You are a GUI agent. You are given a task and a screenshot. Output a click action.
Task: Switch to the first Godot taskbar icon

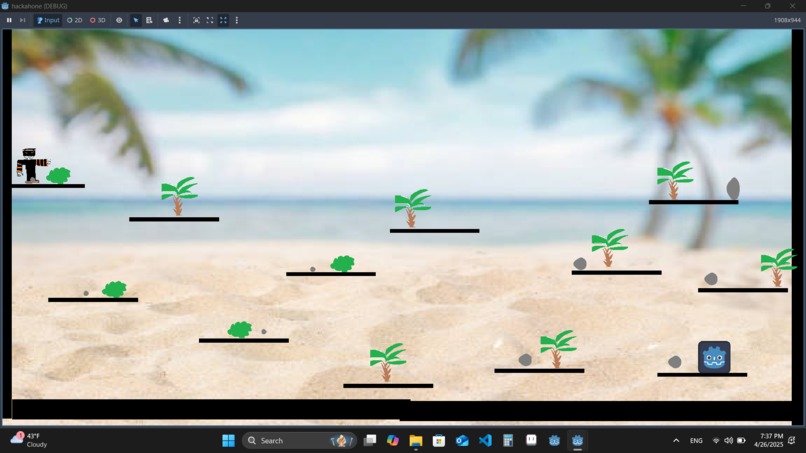pos(554,441)
